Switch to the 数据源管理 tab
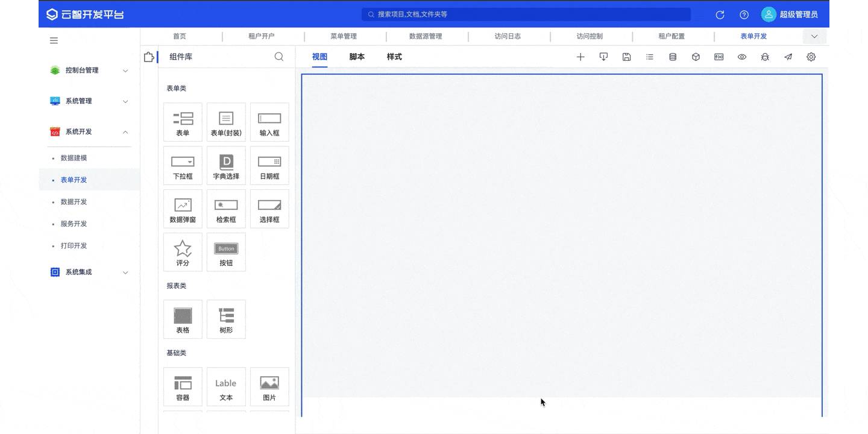Image resolution: width=868 pixels, height=434 pixels. tap(426, 36)
